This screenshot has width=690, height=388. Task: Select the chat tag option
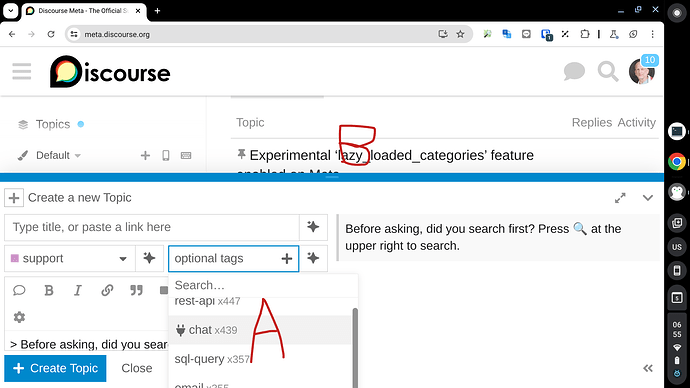click(x=260, y=330)
